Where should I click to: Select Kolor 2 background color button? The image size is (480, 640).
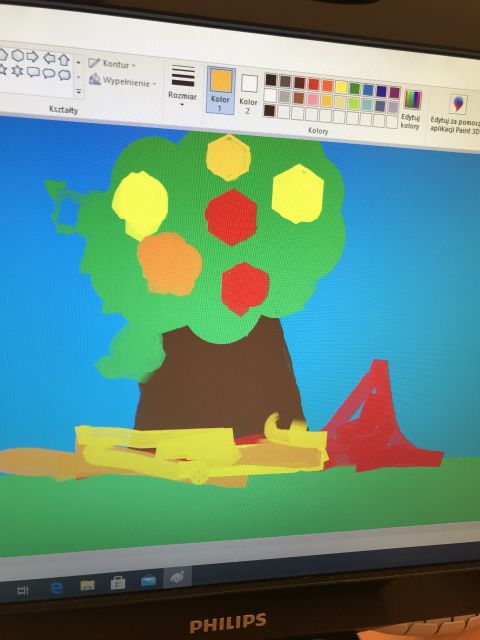click(x=249, y=94)
